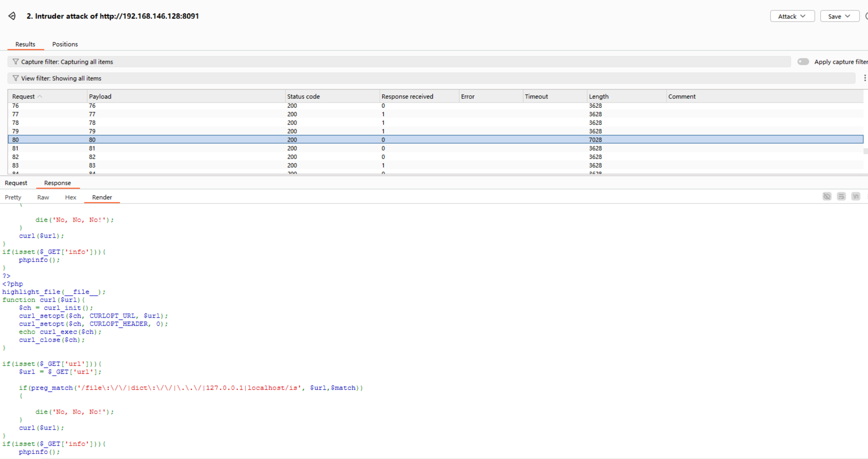Open the results table three-dot options menu
The image size is (868, 459).
point(865,78)
